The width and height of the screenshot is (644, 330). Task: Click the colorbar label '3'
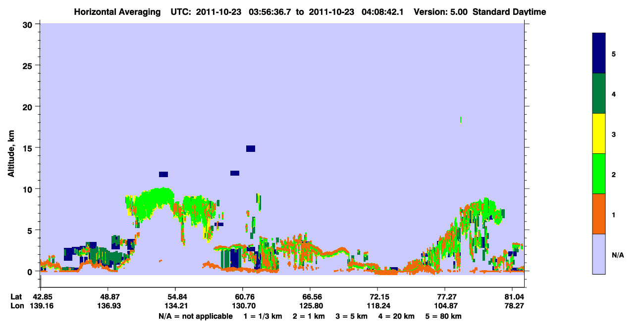614,134
